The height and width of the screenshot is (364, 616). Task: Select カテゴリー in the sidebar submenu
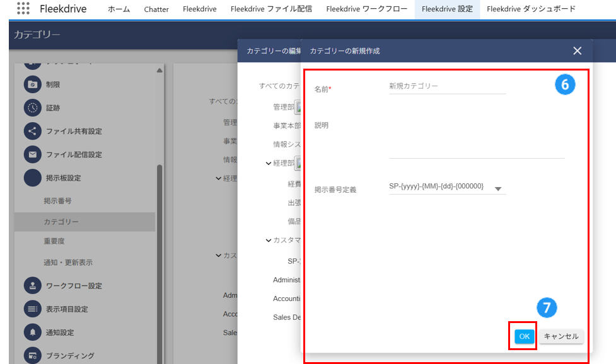tap(85, 222)
